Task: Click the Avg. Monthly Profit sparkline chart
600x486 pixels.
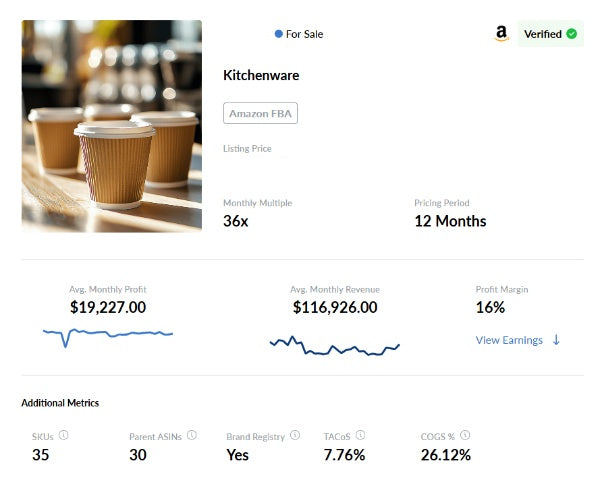Action: click(x=108, y=337)
